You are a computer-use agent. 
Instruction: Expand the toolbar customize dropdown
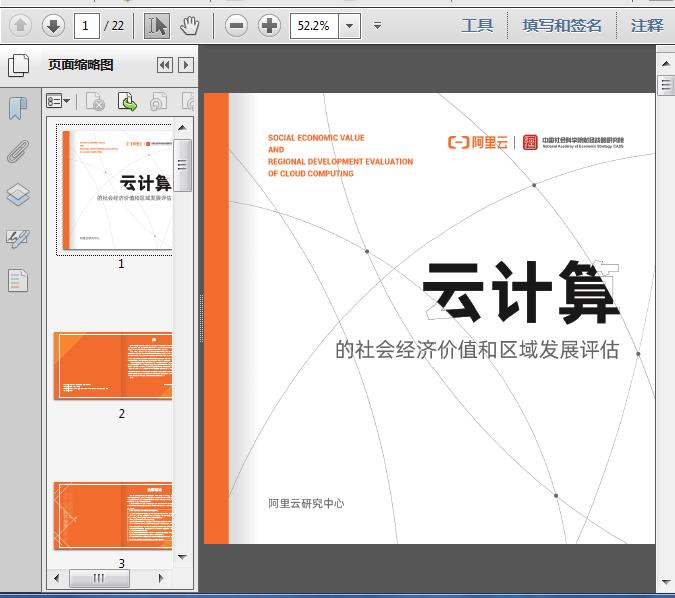click(377, 26)
